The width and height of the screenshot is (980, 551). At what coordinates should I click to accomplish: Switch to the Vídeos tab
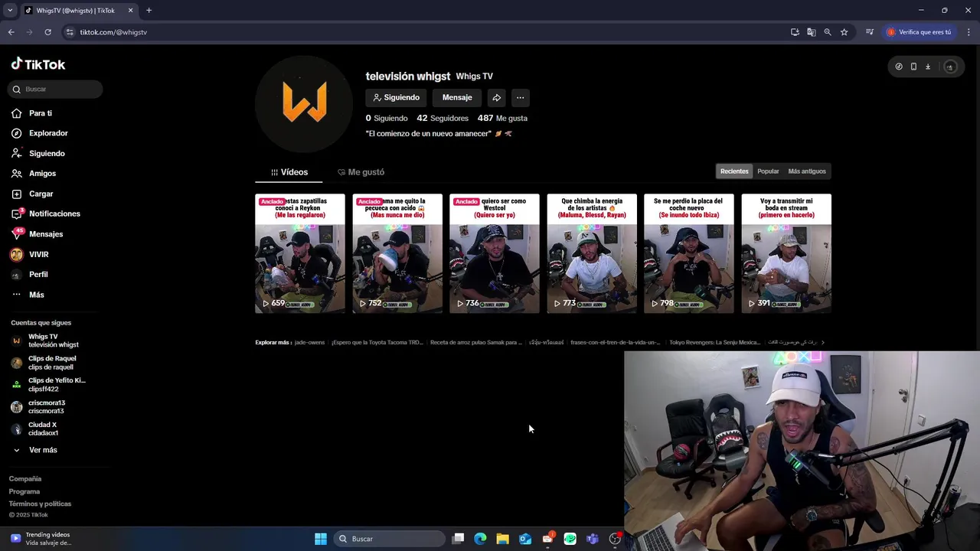(x=289, y=172)
